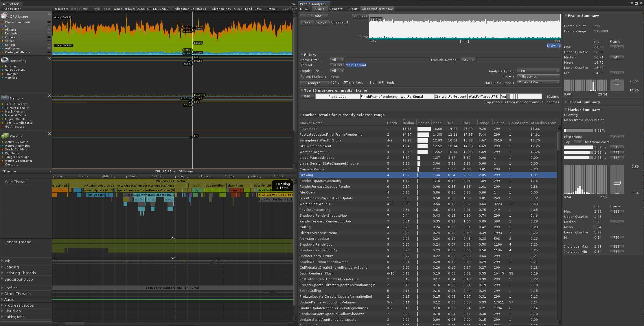Open the Allocation Callstacks dropdown
The height and width of the screenshot is (326, 644).
192,9
